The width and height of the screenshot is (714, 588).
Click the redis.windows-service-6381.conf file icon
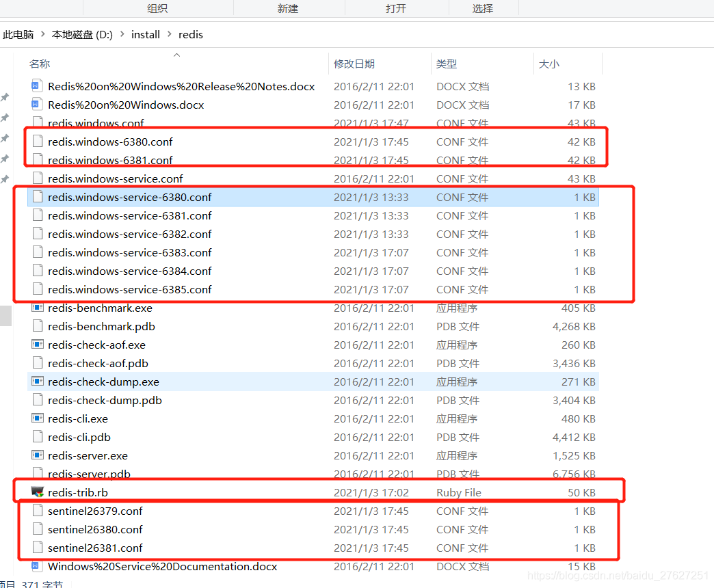pyautogui.click(x=38, y=215)
